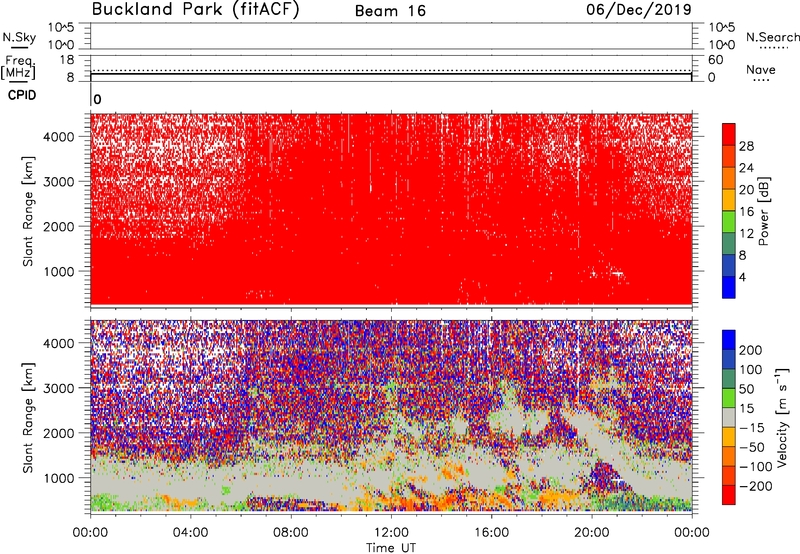This screenshot has height=554, width=800.
Task: Pick the red below -200 velocity swatch
Action: click(x=729, y=495)
